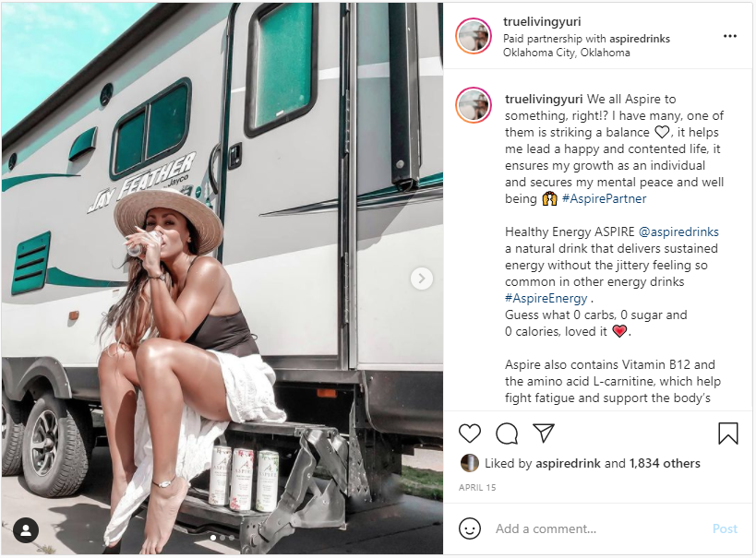Open comments via the speech bubble icon
This screenshot has width=756, height=558.
tap(507, 433)
